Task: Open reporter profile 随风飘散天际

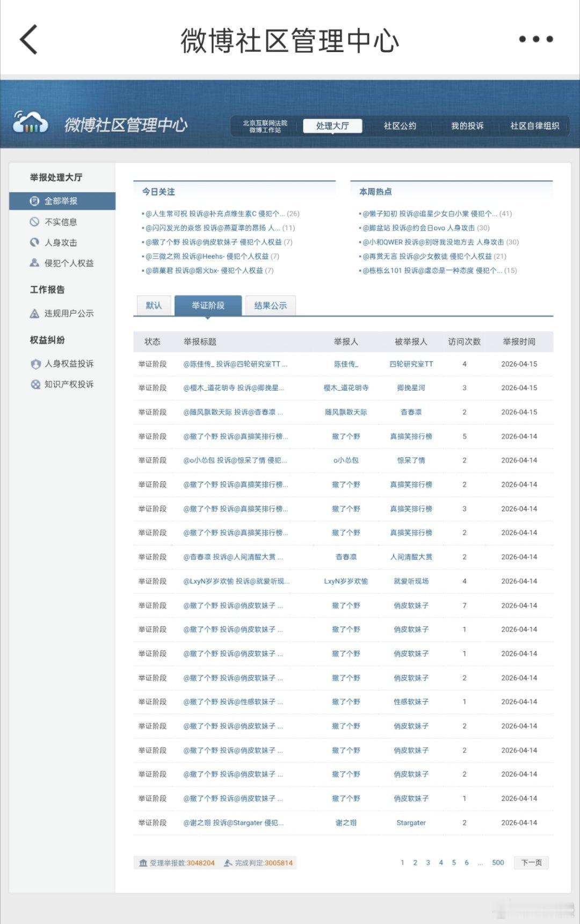Action: pos(346,412)
